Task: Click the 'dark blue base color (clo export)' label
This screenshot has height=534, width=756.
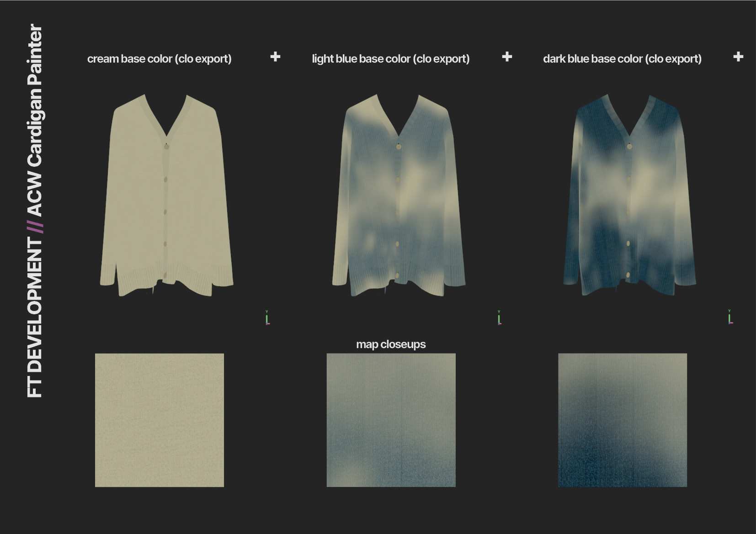Action: click(622, 59)
